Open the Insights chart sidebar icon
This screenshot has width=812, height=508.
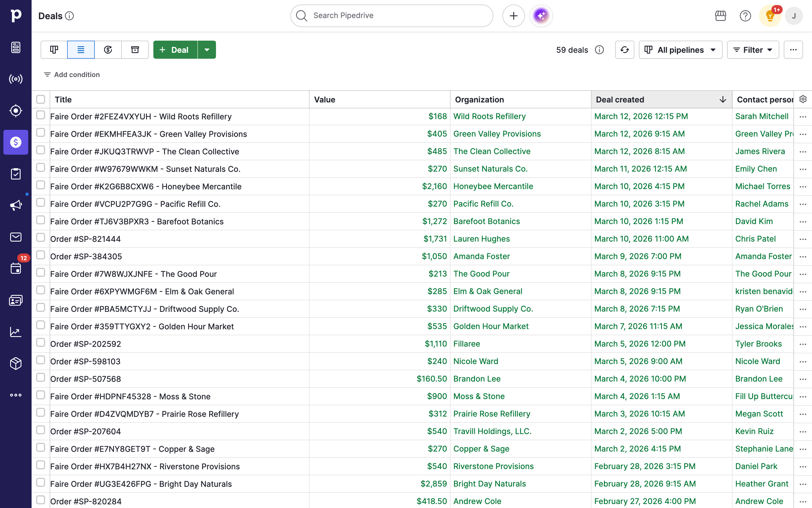[16, 332]
